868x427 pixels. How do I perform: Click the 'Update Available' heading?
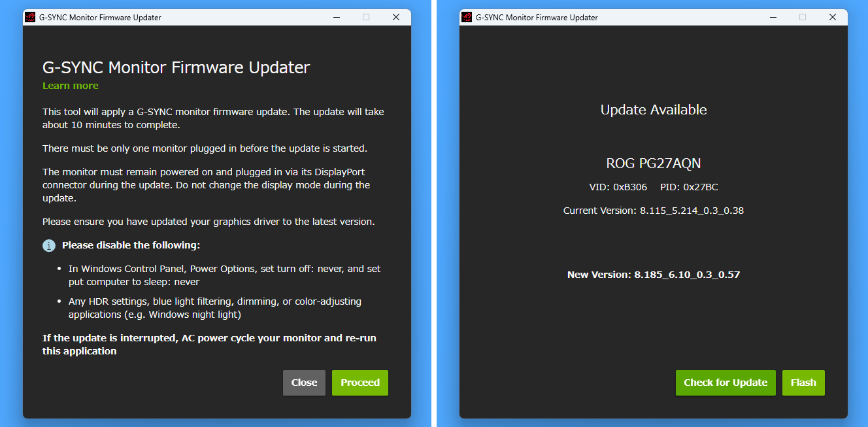pos(654,110)
